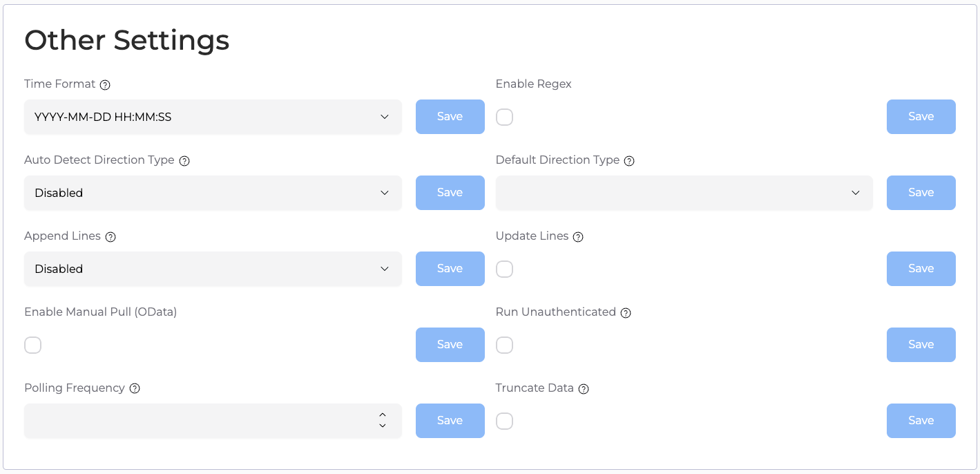Open the Append Lines dropdown set to Disabled

213,269
